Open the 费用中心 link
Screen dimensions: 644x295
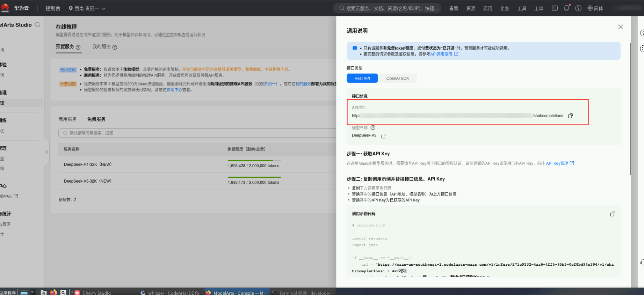(x=174, y=90)
